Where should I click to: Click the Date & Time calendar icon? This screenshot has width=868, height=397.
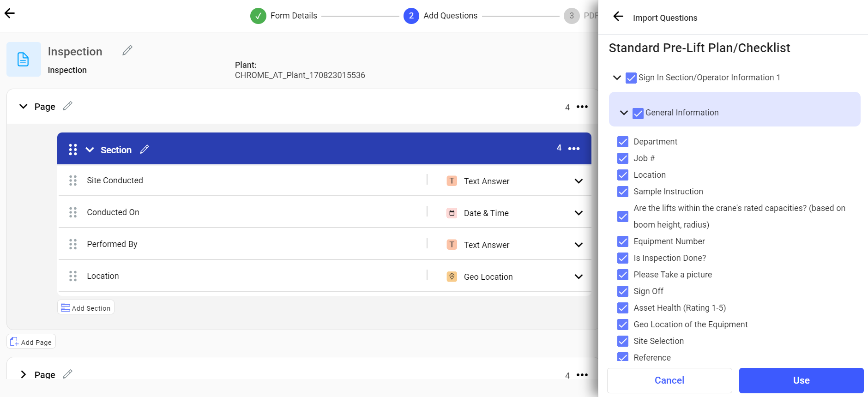tap(452, 213)
